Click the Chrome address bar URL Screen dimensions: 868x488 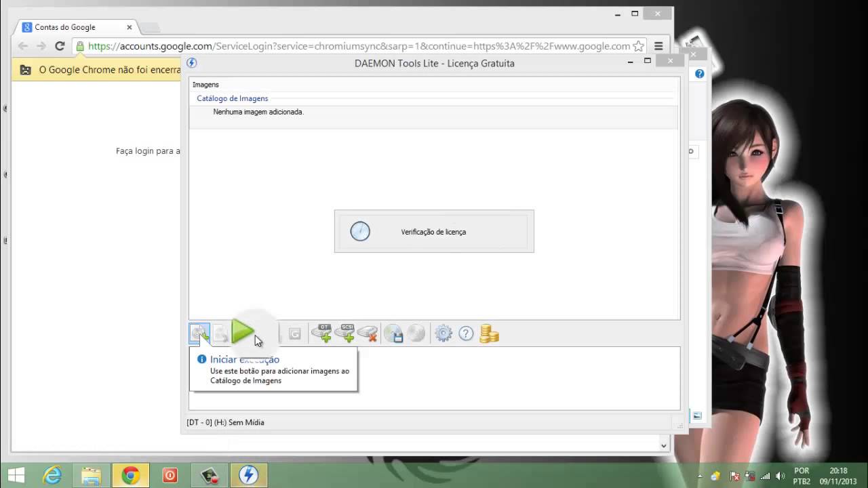[x=359, y=46]
